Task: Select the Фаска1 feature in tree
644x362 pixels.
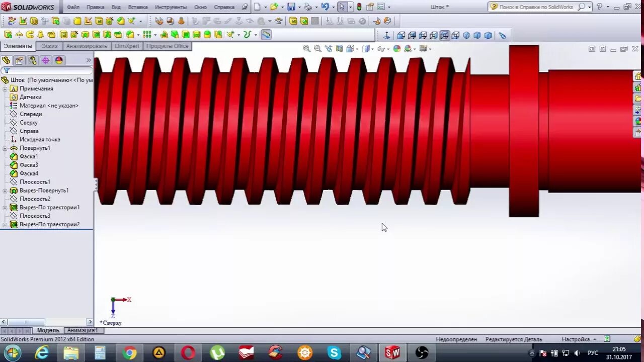Action: click(29, 157)
